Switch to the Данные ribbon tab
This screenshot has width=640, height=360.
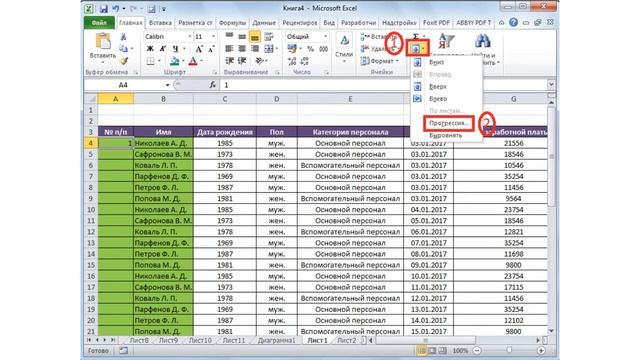[264, 23]
